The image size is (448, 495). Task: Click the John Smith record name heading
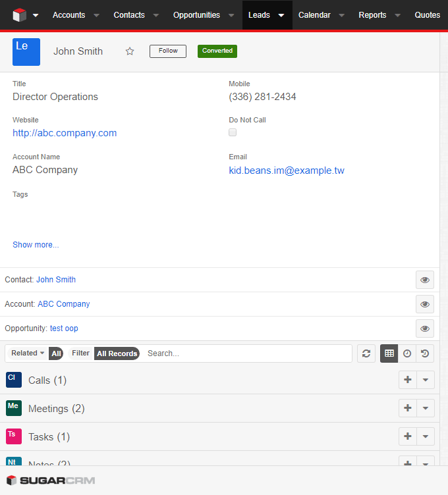coord(78,51)
